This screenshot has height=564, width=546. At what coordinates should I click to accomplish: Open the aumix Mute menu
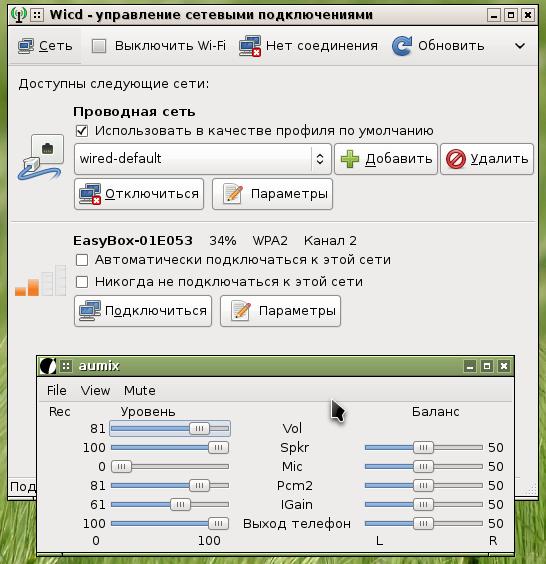click(x=140, y=391)
